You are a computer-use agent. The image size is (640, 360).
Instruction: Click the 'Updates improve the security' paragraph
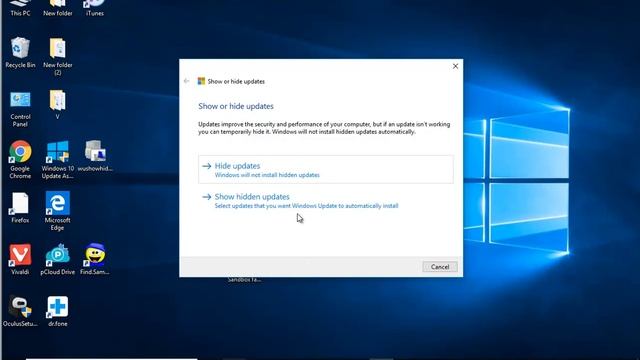324,128
